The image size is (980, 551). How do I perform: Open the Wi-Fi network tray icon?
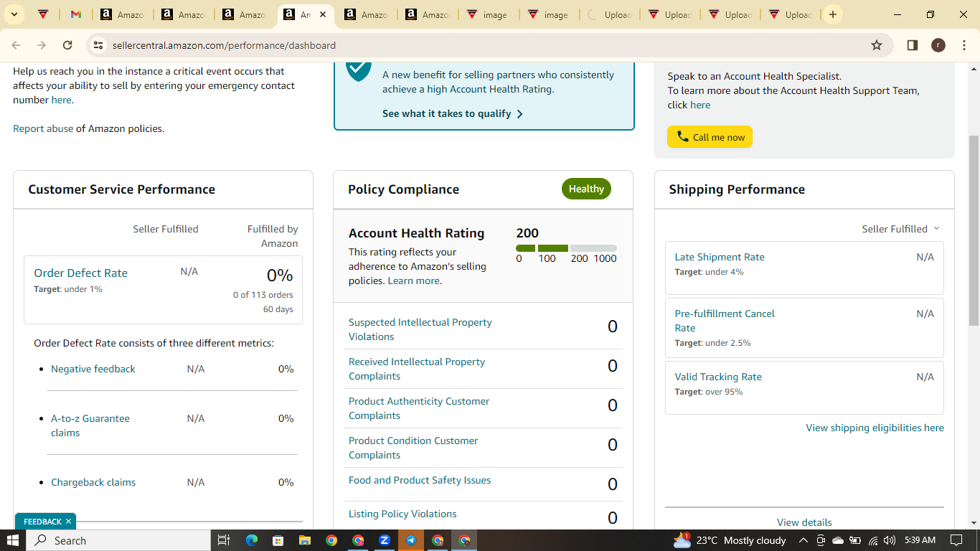point(873,540)
